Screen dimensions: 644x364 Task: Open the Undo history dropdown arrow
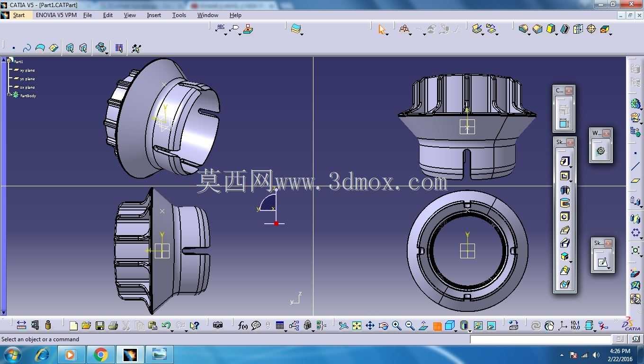pos(172,330)
